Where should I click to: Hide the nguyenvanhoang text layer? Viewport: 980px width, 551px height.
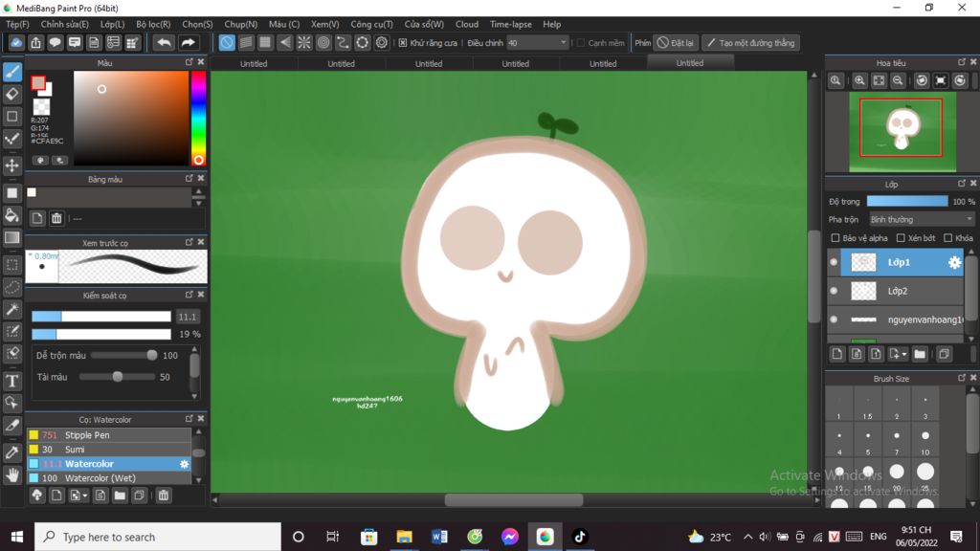tap(834, 320)
